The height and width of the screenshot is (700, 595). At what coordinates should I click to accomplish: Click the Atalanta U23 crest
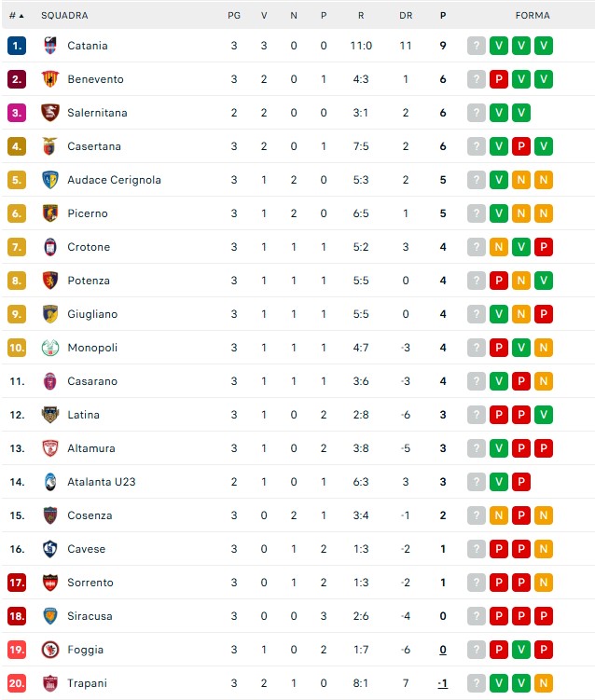coord(50,482)
